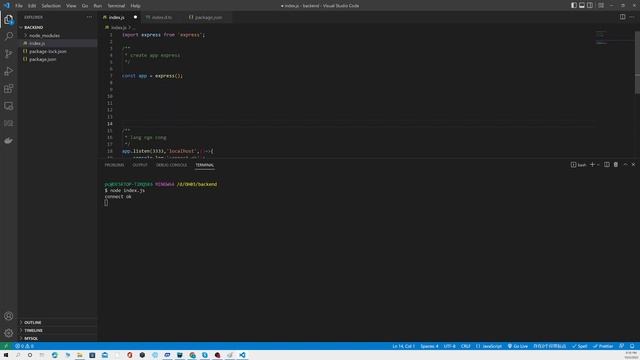Open Explorer views and more actions ellipsis
Screen dimensions: 640x360
point(89,17)
